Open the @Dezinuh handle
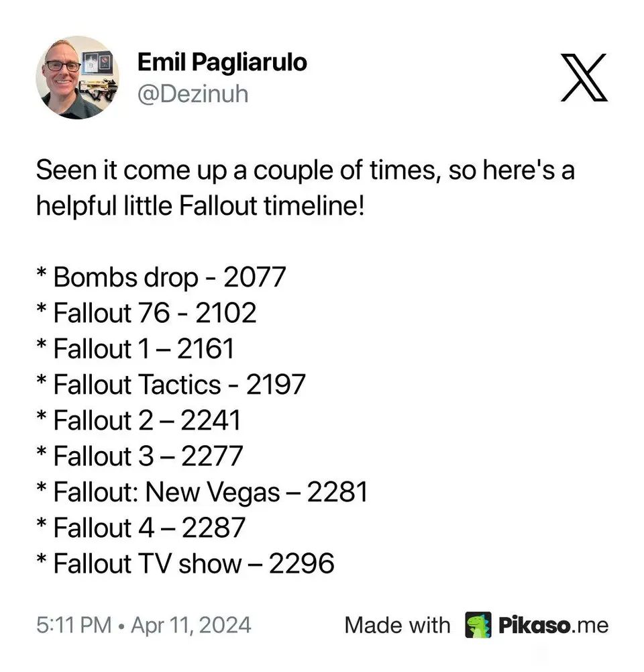Screen dimensions: 644x672 pos(193,94)
